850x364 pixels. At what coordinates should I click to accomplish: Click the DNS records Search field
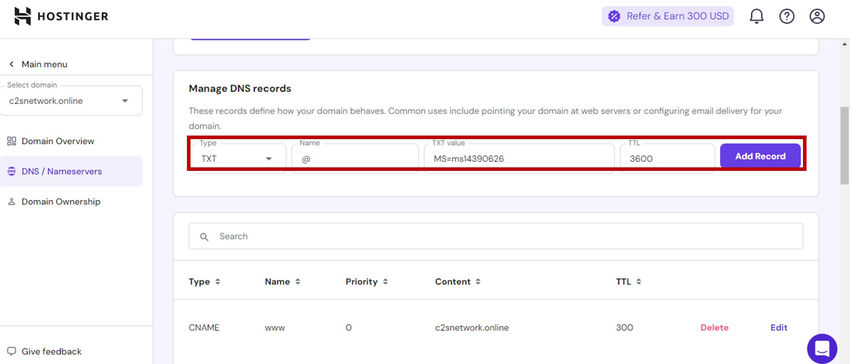coord(496,237)
